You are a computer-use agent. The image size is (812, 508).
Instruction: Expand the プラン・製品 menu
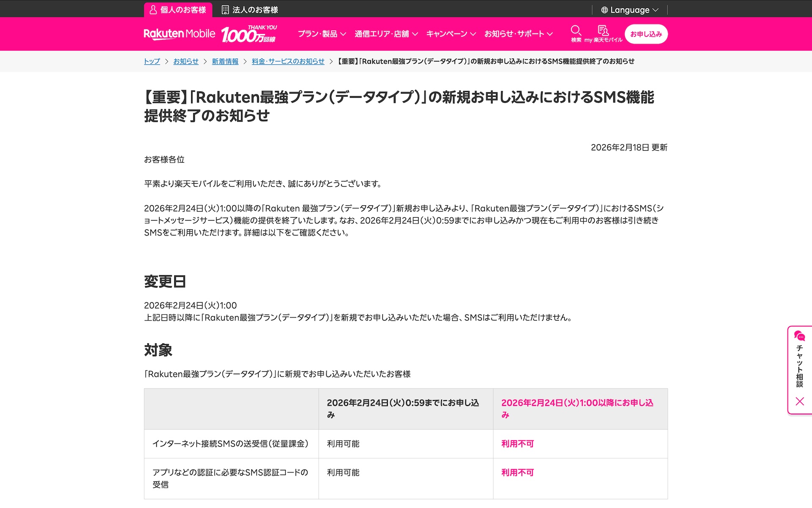pyautogui.click(x=321, y=34)
